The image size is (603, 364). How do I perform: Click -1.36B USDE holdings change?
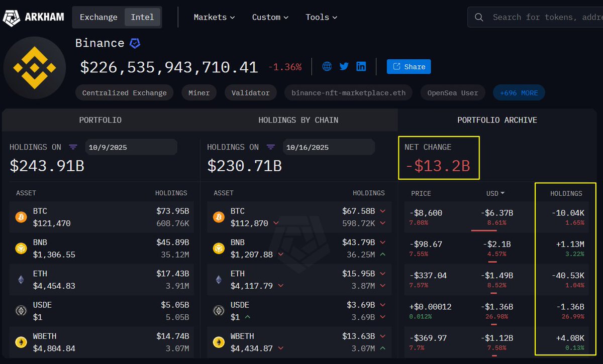click(x=569, y=306)
